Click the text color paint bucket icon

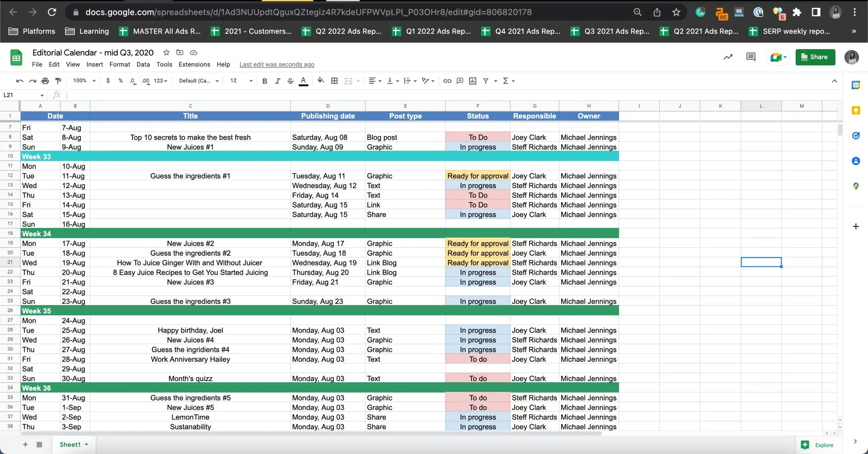tap(303, 81)
